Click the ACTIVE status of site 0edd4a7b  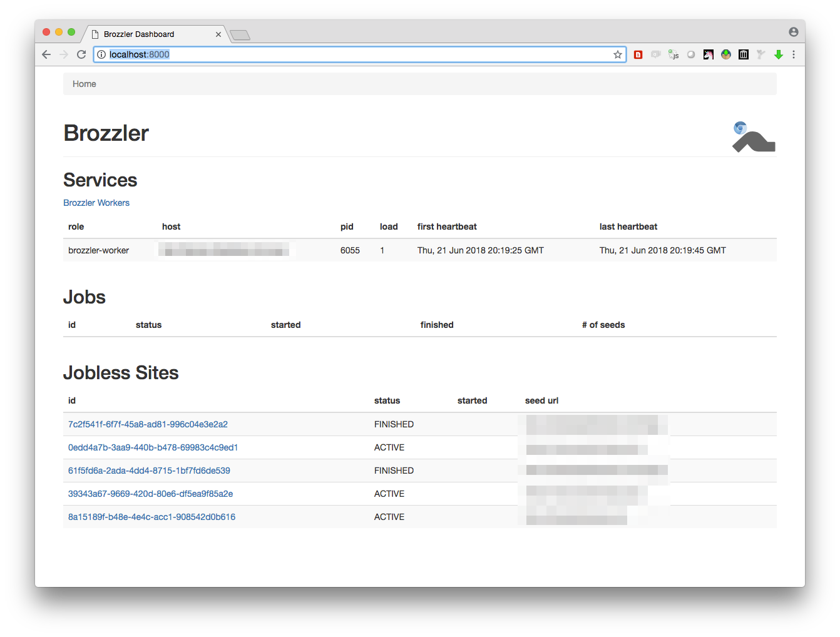389,447
